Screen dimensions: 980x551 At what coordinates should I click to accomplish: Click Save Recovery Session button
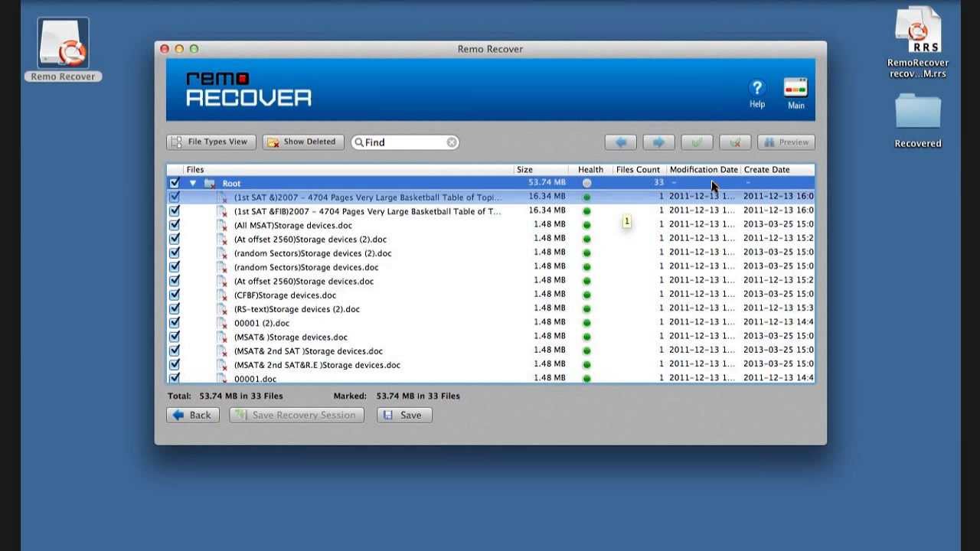point(296,415)
